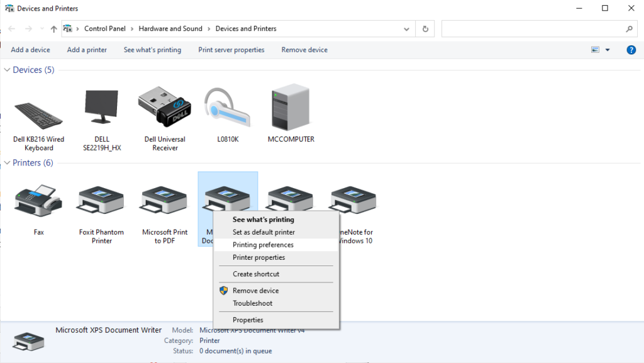Click Hardware and Sound breadcrumb link
644x363 pixels.
tap(170, 29)
